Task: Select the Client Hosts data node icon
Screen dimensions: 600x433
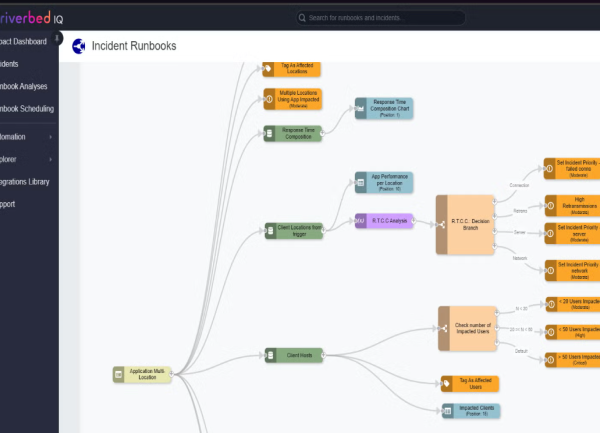Action: click(271, 355)
